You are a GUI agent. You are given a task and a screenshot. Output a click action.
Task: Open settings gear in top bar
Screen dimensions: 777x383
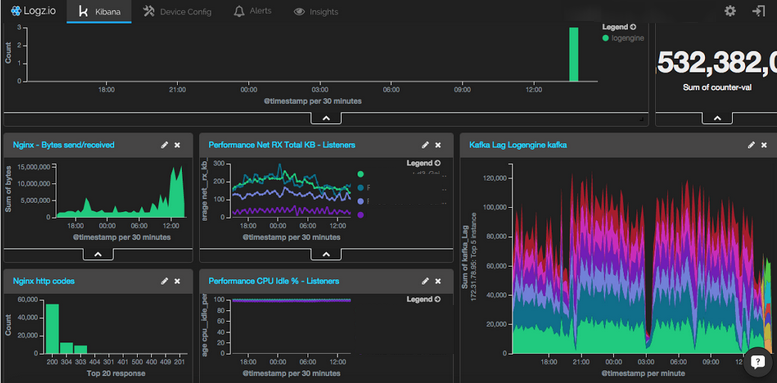click(730, 11)
